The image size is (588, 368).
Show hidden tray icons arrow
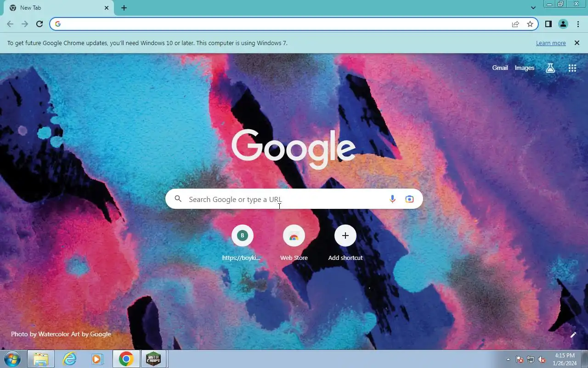tap(508, 359)
